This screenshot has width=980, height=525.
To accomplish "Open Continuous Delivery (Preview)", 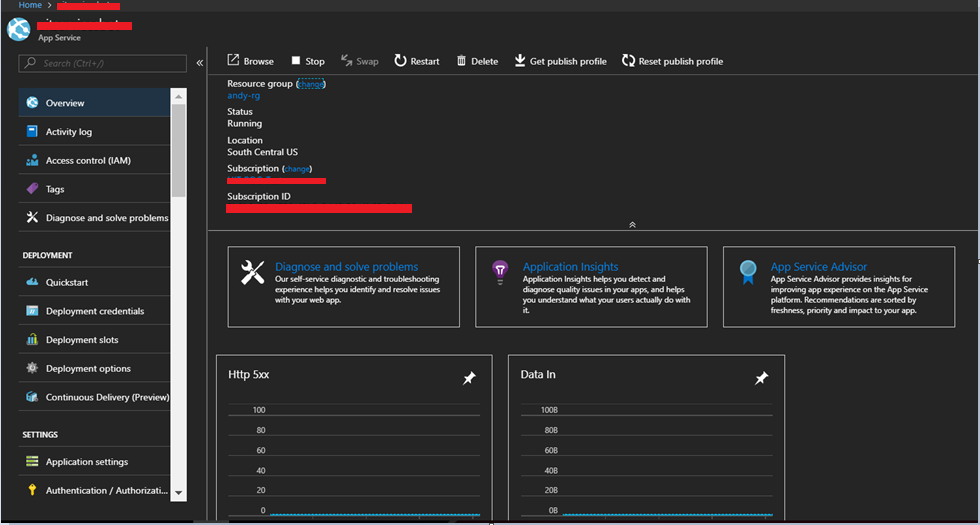I will pyautogui.click(x=94, y=397).
